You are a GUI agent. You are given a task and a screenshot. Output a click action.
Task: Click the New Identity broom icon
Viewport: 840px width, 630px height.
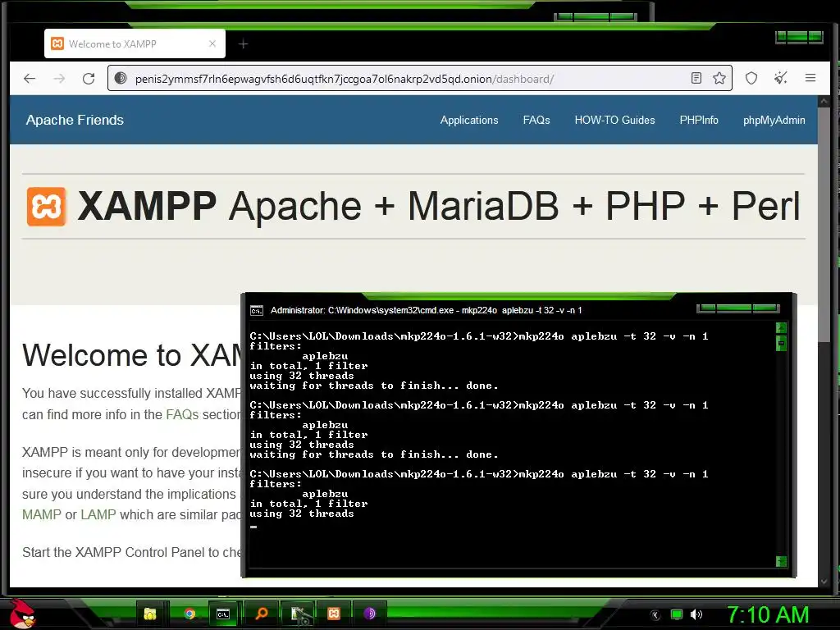click(x=781, y=78)
